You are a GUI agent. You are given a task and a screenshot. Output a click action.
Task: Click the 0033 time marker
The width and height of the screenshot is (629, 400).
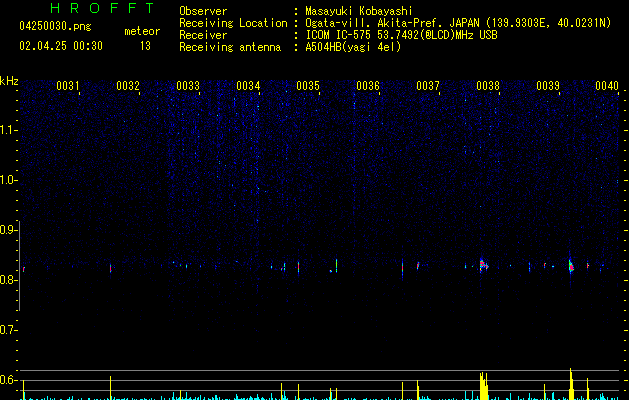188,86
